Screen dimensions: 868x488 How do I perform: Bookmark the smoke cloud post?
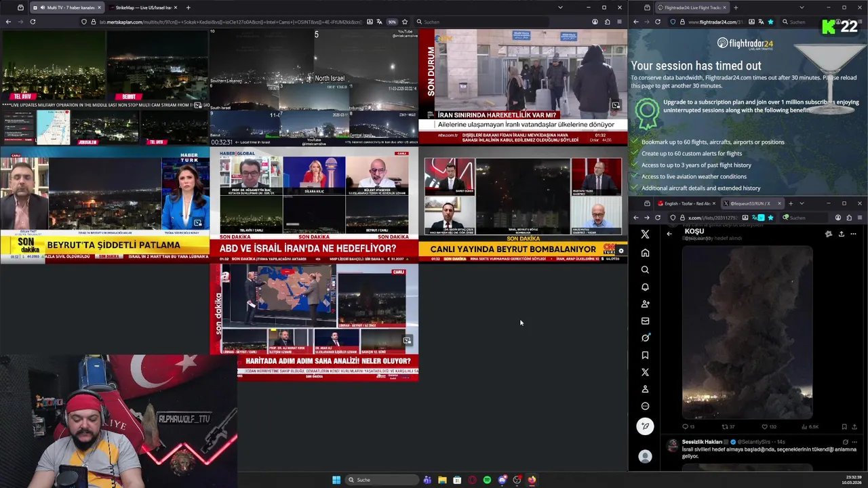coord(844,427)
